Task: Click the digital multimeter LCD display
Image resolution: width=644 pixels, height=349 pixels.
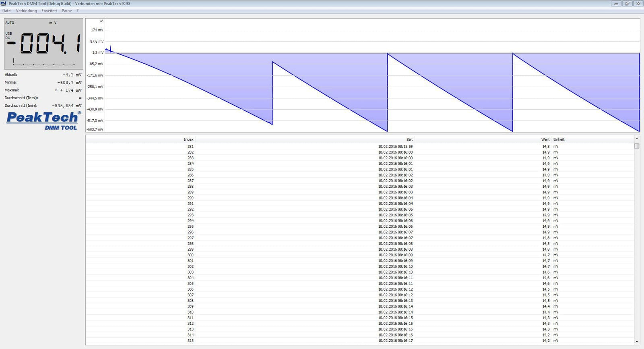Action: 43,44
